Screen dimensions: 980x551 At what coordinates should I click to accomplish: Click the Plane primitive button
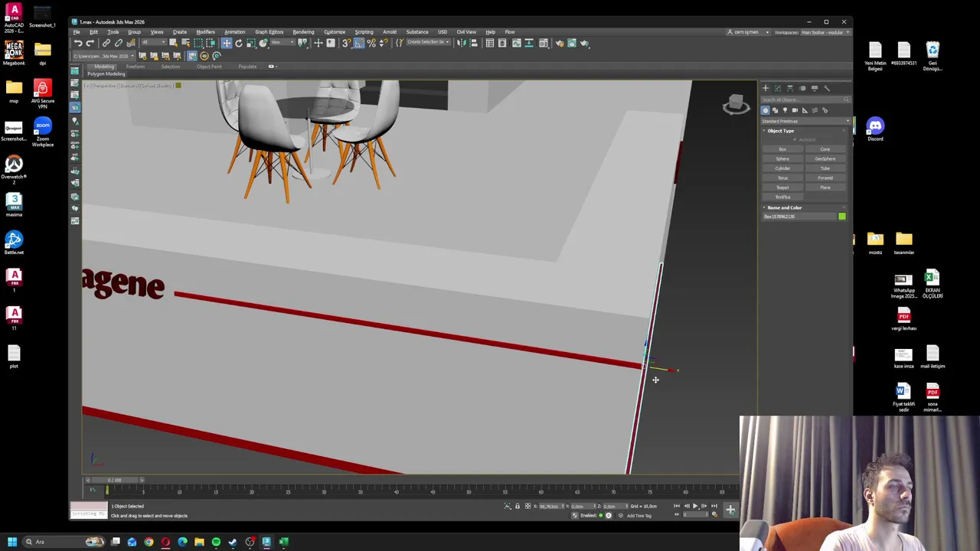pos(825,187)
